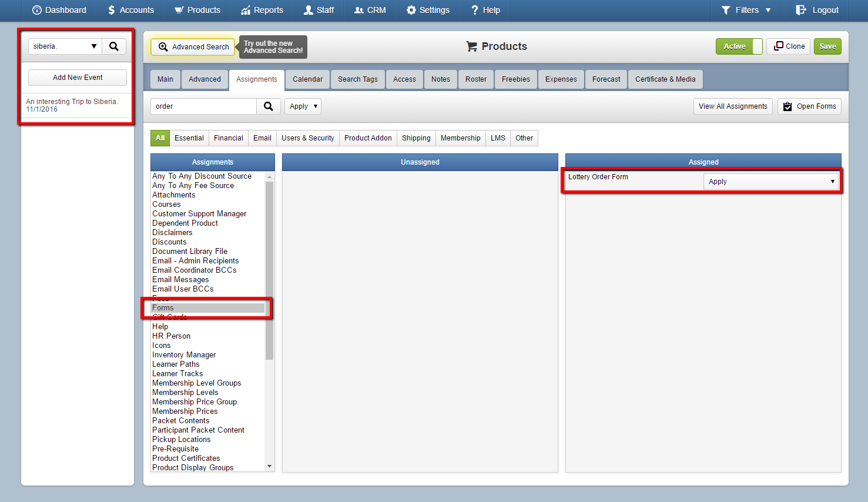The width and height of the screenshot is (868, 502).
Task: Click the View All Assignments button
Action: [x=733, y=106]
